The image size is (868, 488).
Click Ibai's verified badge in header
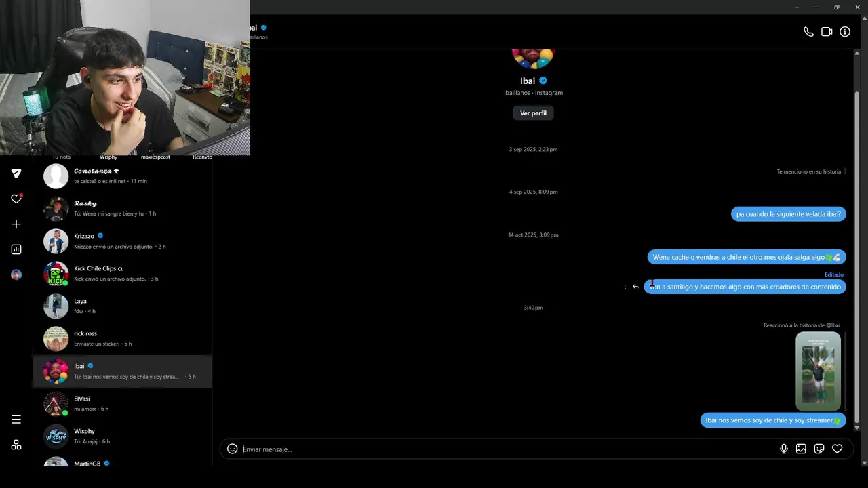click(264, 28)
